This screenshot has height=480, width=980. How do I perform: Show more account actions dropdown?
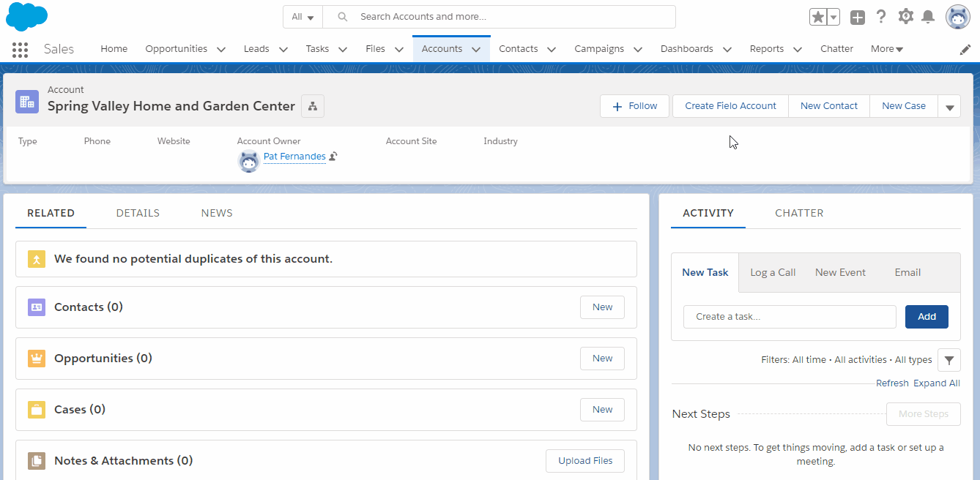coord(949,106)
